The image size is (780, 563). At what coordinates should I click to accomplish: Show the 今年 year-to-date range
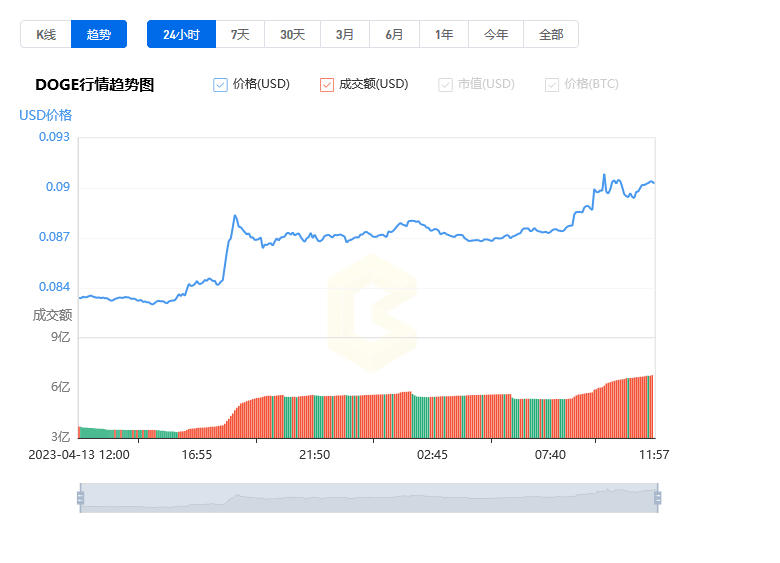(x=496, y=35)
